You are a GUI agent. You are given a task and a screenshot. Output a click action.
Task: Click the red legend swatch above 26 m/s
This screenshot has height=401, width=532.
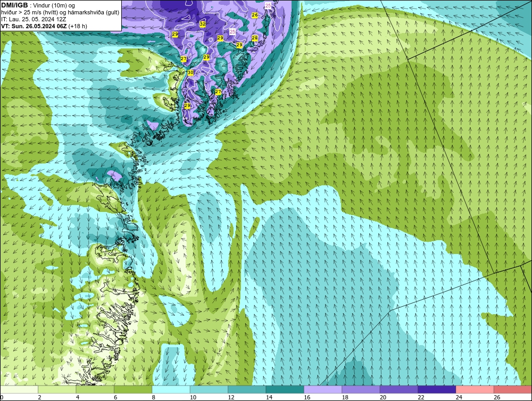point(513,389)
